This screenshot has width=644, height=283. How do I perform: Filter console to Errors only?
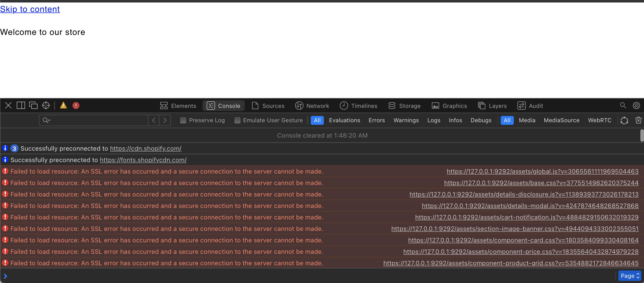click(377, 120)
